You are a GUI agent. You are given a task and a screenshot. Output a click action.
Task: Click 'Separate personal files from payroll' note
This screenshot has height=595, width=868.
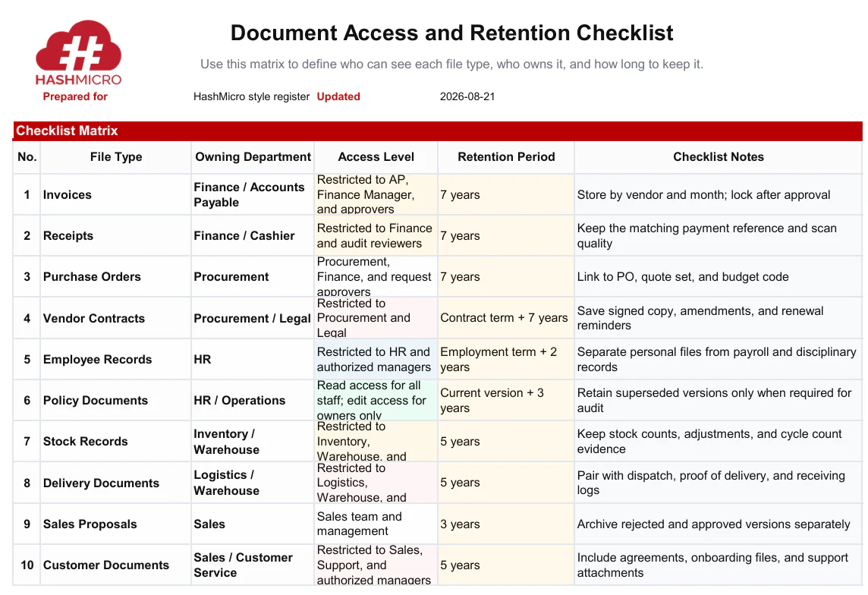718,359
